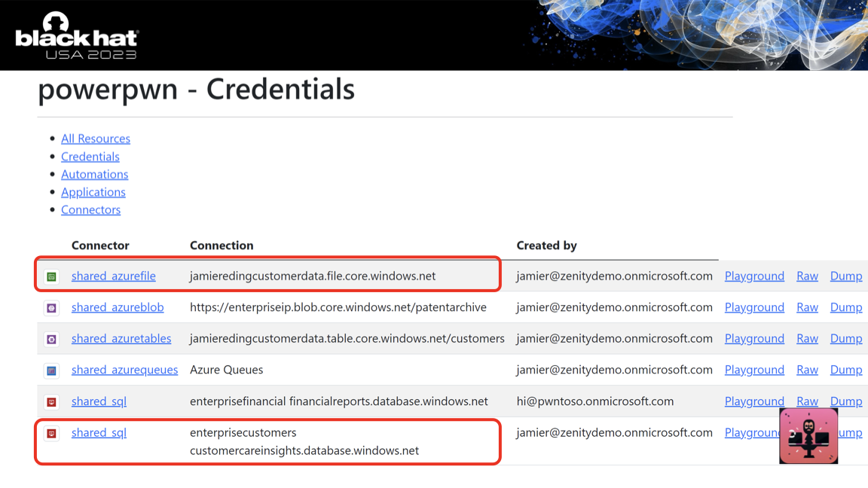The image size is (868, 488).
Task: Open the shared_azureblob connector link
Action: pos(118,307)
